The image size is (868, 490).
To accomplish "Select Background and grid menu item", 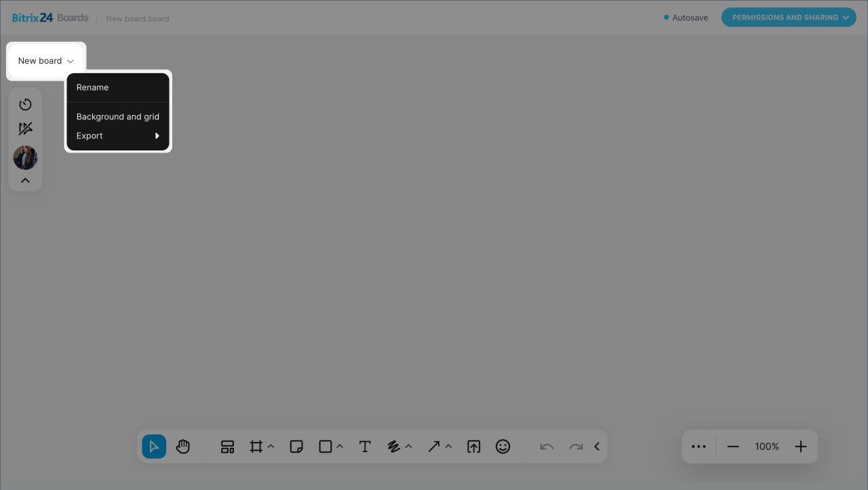I will [117, 117].
